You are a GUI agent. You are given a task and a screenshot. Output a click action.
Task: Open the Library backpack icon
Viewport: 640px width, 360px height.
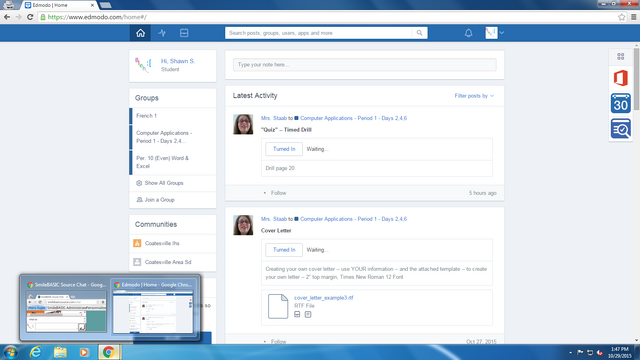point(184,33)
